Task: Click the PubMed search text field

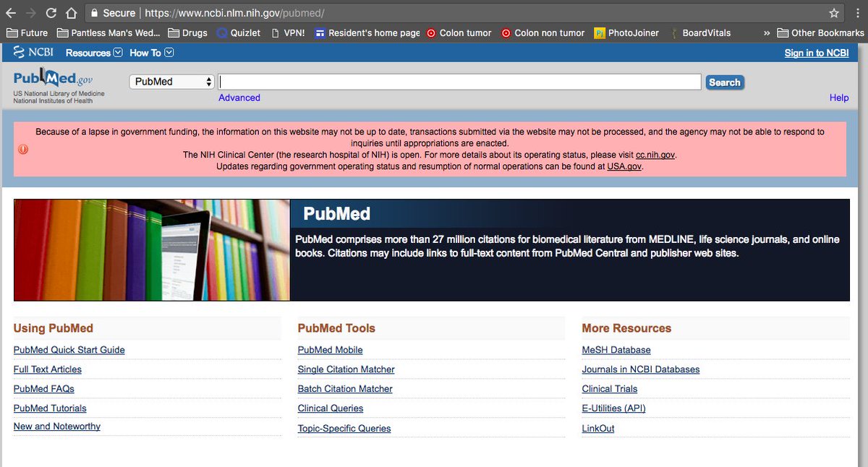Action: (460, 82)
